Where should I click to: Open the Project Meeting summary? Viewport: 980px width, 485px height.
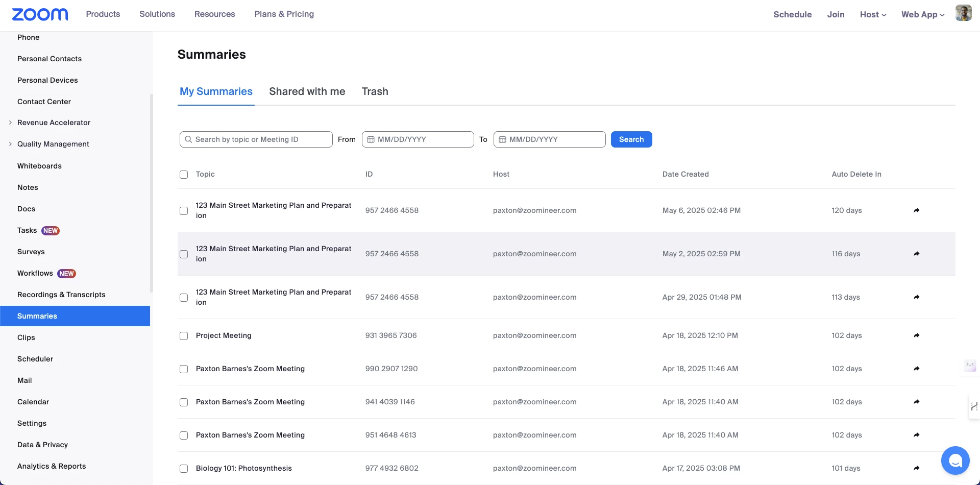pyautogui.click(x=224, y=335)
